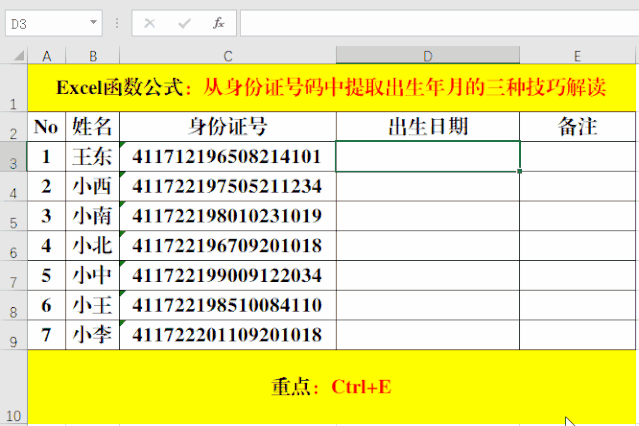Screen dimensions: 639x426
Task: Click into the formula bar input
Action: 439,23
